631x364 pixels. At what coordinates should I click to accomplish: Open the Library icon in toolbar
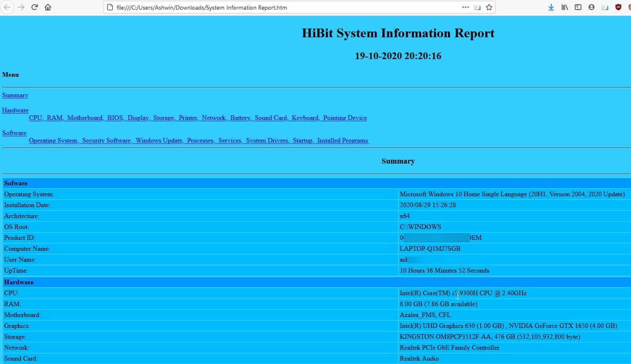(565, 7)
